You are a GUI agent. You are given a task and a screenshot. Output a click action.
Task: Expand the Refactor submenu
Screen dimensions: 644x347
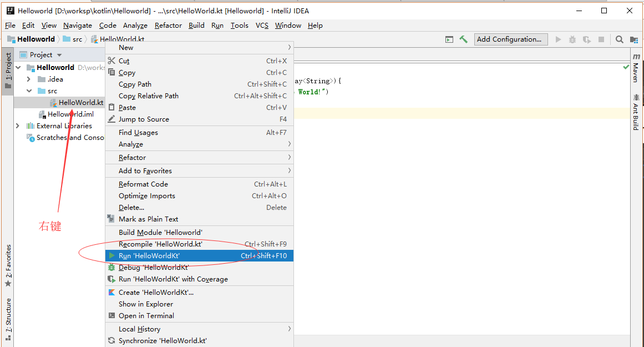tap(199, 158)
